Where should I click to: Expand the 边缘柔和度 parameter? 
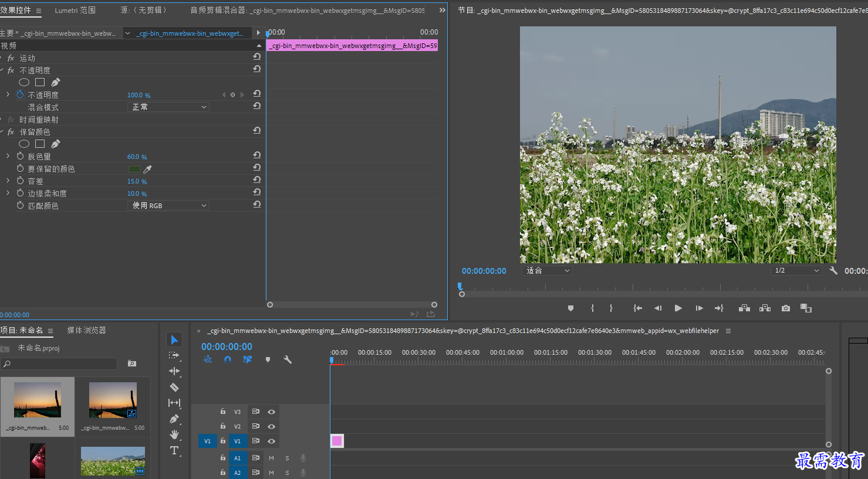8,193
